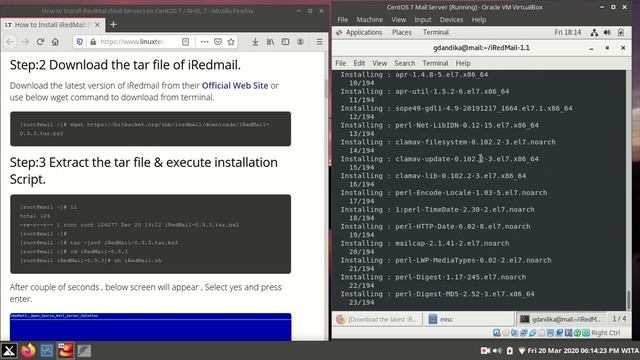640x360 pixels.
Task: Open VirtualBox Devices menu
Action: pos(451,20)
